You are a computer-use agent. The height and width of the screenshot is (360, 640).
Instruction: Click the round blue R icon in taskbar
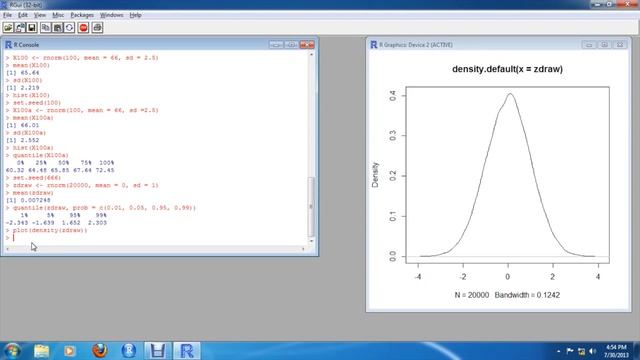pyautogui.click(x=129, y=351)
